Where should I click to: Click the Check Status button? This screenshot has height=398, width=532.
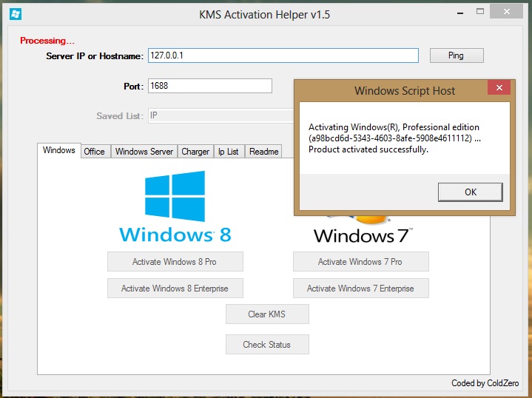pos(267,345)
